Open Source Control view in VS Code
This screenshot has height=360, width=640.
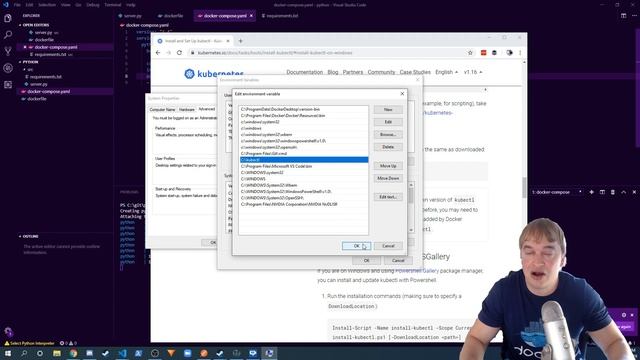pyautogui.click(x=8, y=51)
